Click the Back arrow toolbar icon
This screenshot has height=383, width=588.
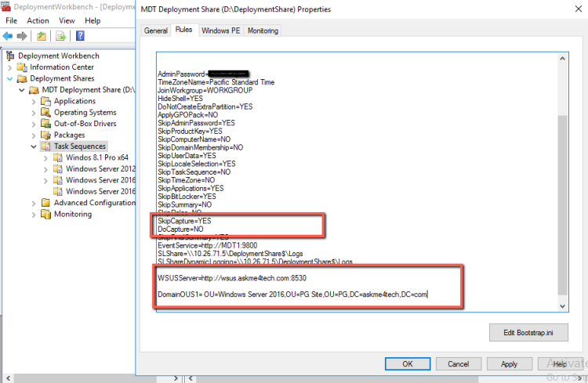point(8,36)
